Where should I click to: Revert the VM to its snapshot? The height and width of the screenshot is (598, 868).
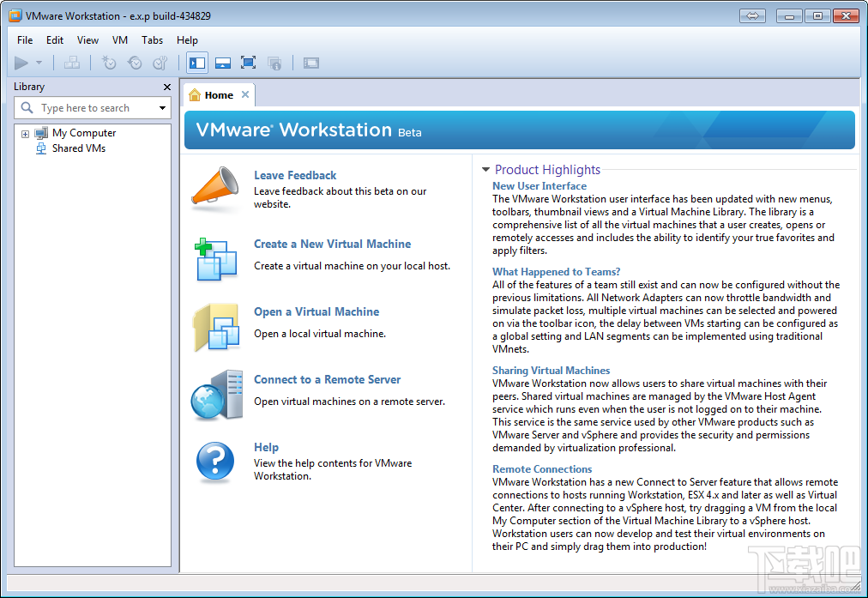135,63
